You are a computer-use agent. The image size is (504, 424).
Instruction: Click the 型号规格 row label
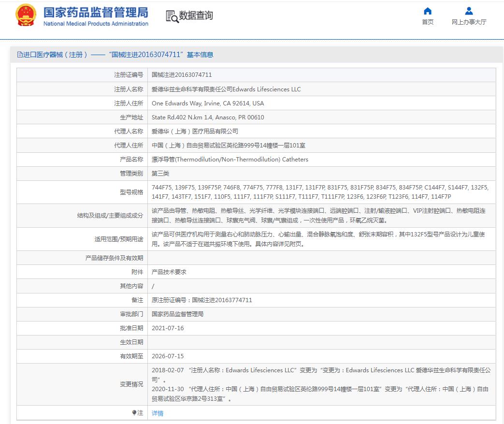(131, 192)
